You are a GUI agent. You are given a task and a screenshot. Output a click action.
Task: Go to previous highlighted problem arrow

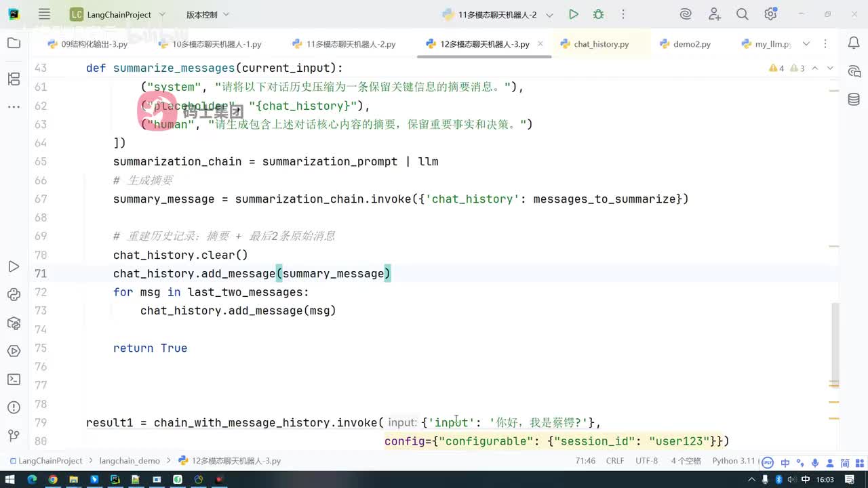815,68
